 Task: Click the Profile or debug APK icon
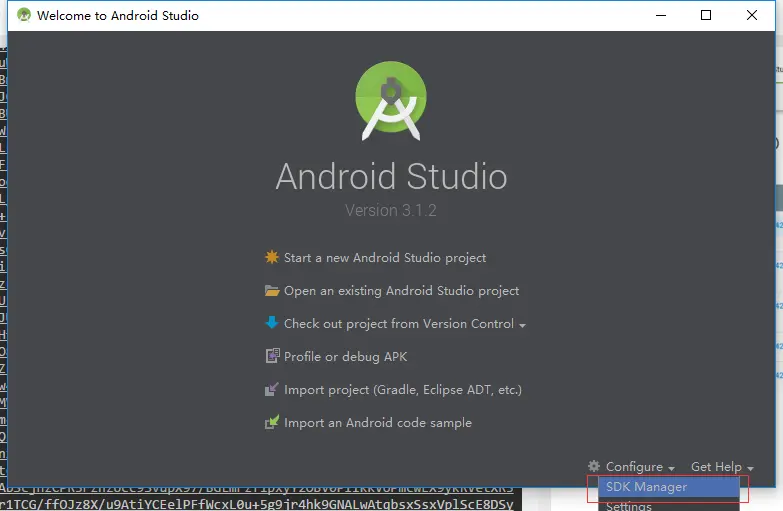(x=272, y=356)
